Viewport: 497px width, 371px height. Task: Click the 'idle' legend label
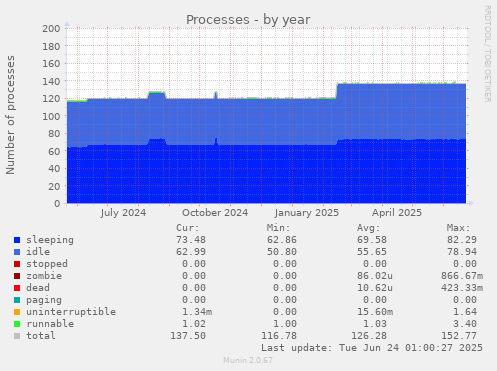(x=38, y=252)
